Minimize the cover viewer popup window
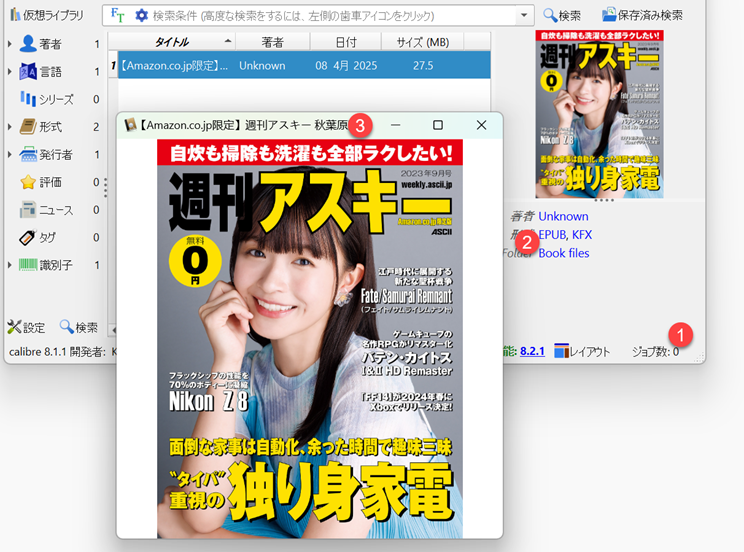The height and width of the screenshot is (552, 744). pyautogui.click(x=396, y=125)
